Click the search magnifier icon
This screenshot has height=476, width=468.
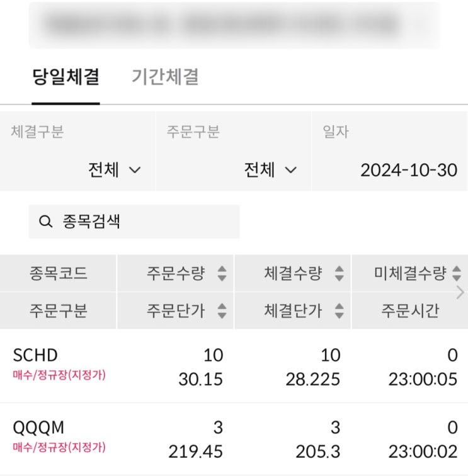pyautogui.click(x=45, y=222)
